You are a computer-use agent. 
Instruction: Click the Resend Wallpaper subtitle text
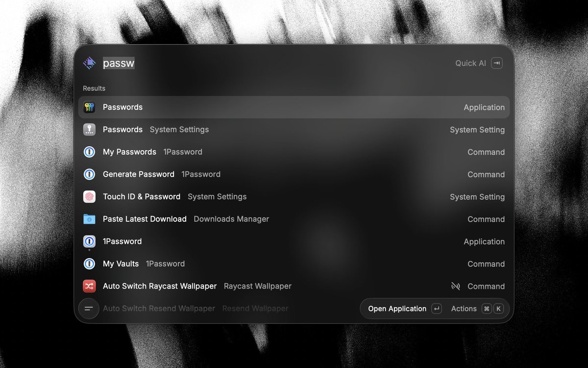coord(255,309)
